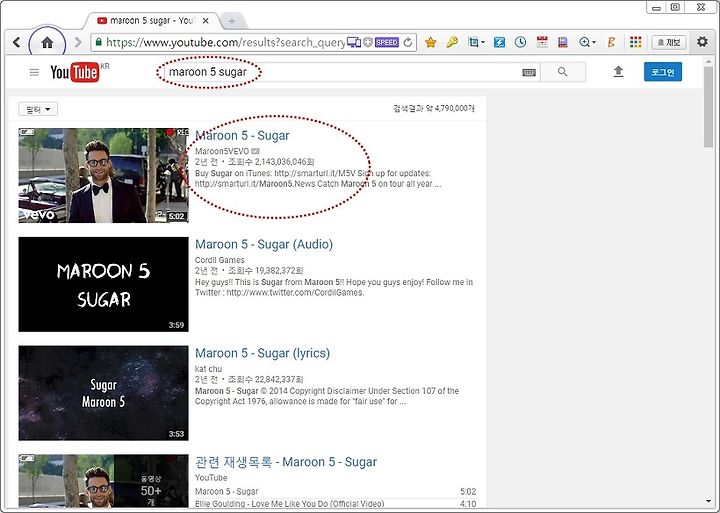Expand the screen capture dropdown arrow
The image size is (720, 513).
click(483, 43)
